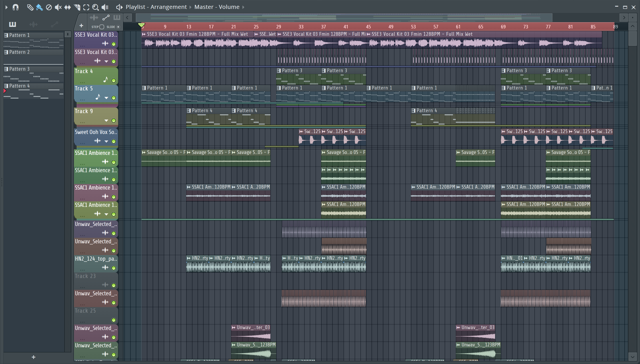The image size is (640, 364).
Task: Click the vertical scrollbar thumb
Action: tap(632, 38)
